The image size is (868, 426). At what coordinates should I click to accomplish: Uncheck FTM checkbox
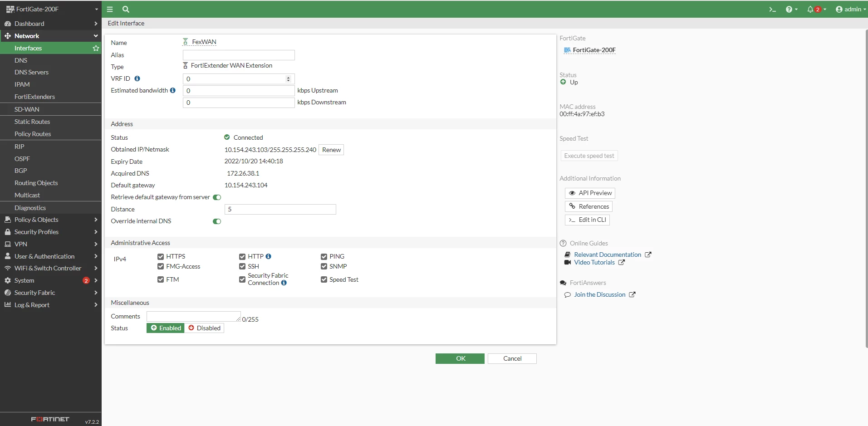(161, 279)
